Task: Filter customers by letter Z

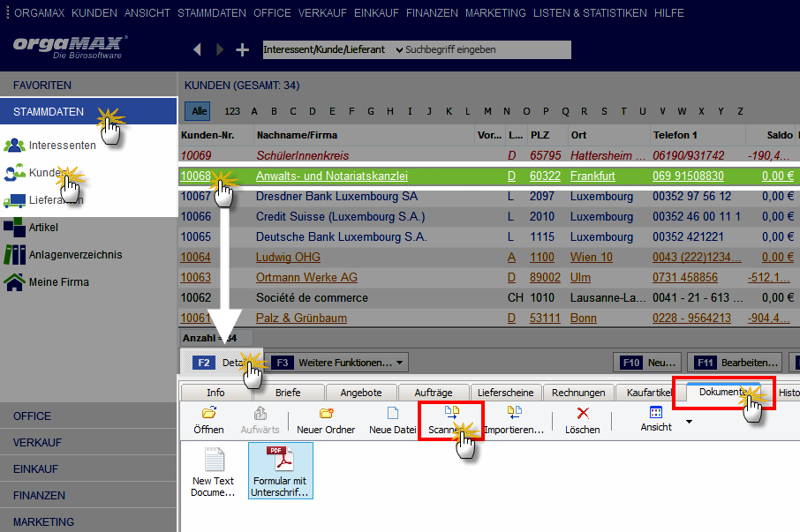Action: click(740, 111)
